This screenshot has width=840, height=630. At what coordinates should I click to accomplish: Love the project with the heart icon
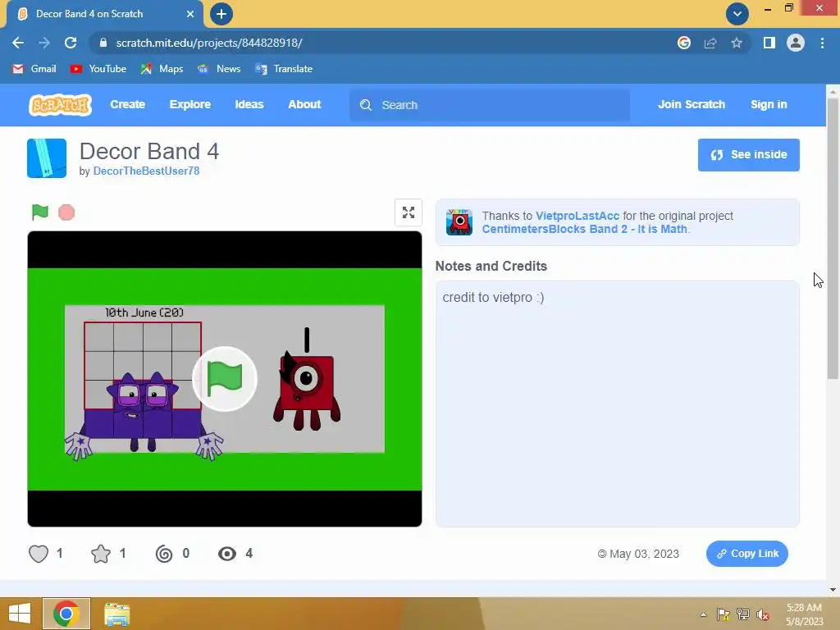[39, 554]
